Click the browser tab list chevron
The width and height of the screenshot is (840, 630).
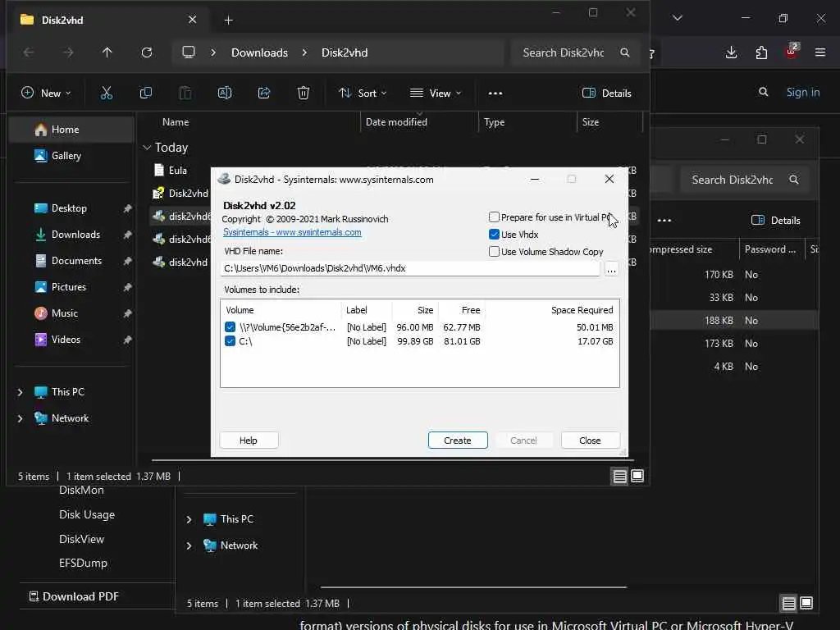[677, 18]
